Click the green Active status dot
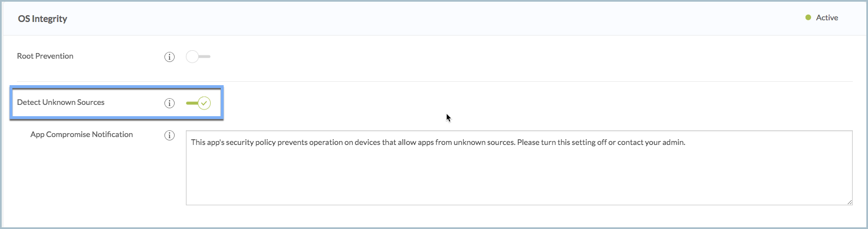 click(808, 17)
